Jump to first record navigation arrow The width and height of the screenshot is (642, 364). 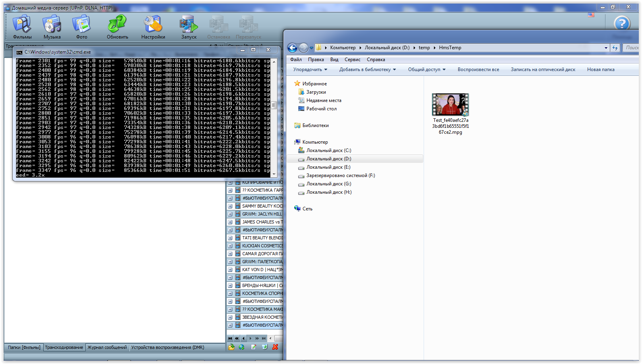tap(230, 338)
